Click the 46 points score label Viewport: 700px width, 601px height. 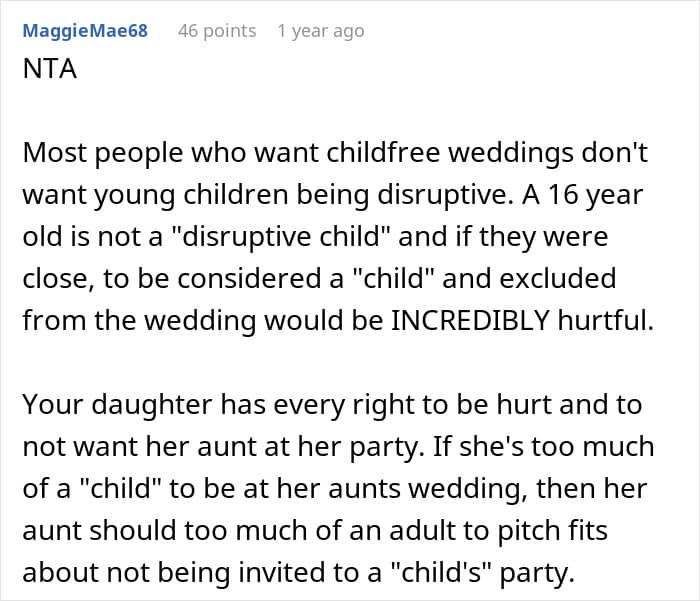click(x=217, y=31)
